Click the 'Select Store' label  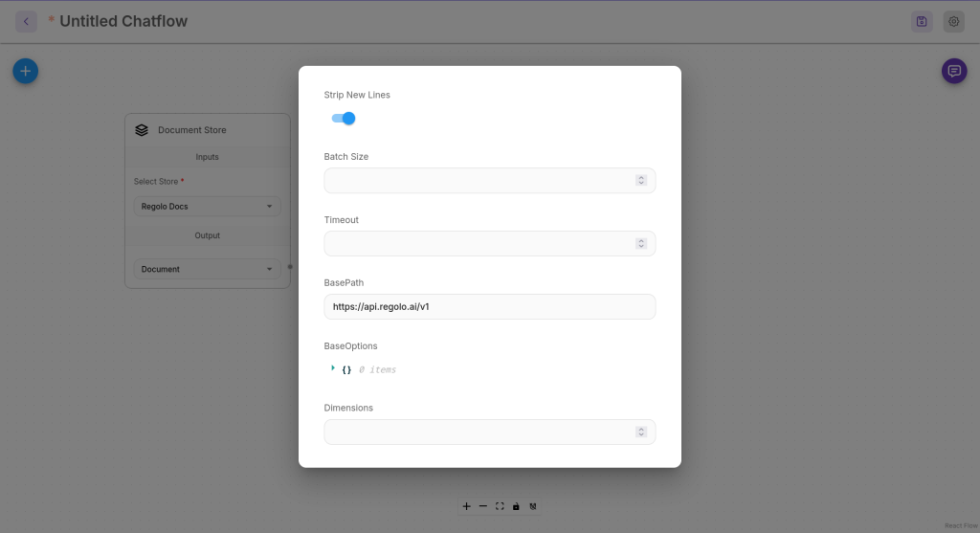pos(156,181)
